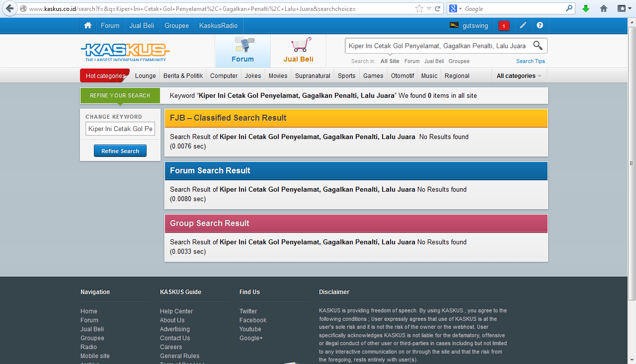This screenshot has width=636, height=364.
Task: Open Groupee in the top blue bar
Action: pyautogui.click(x=177, y=25)
